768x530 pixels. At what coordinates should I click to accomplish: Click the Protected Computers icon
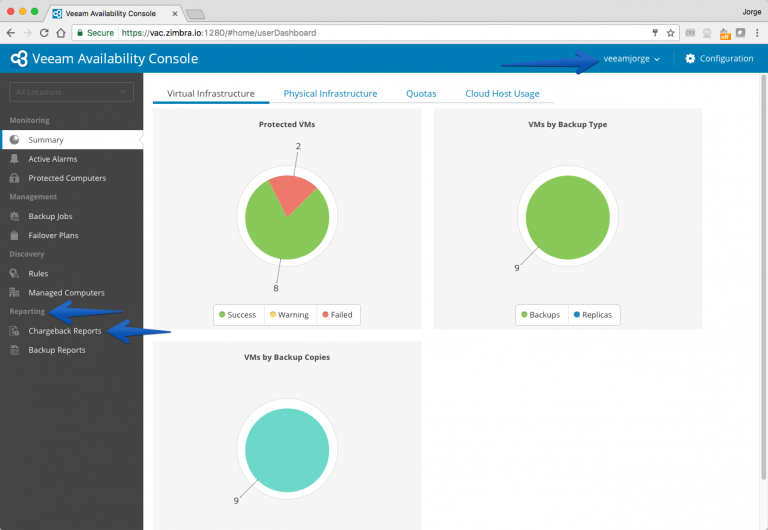coord(15,178)
